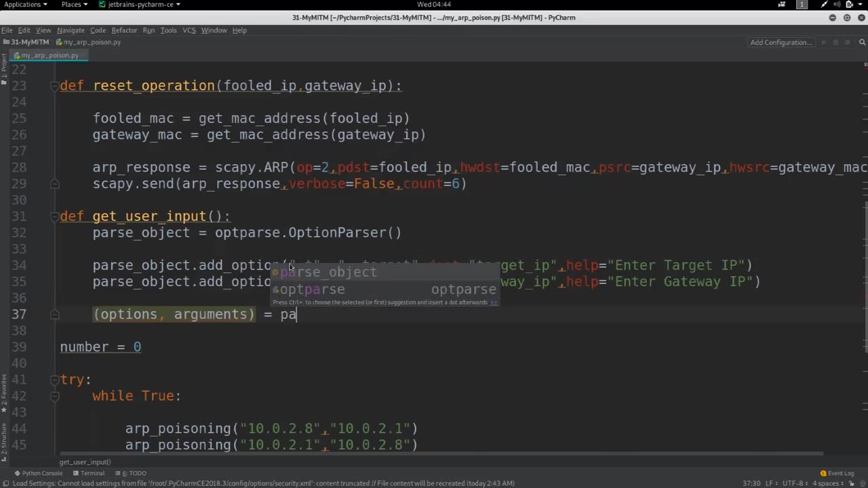Click fold marker on line 37

point(55,314)
